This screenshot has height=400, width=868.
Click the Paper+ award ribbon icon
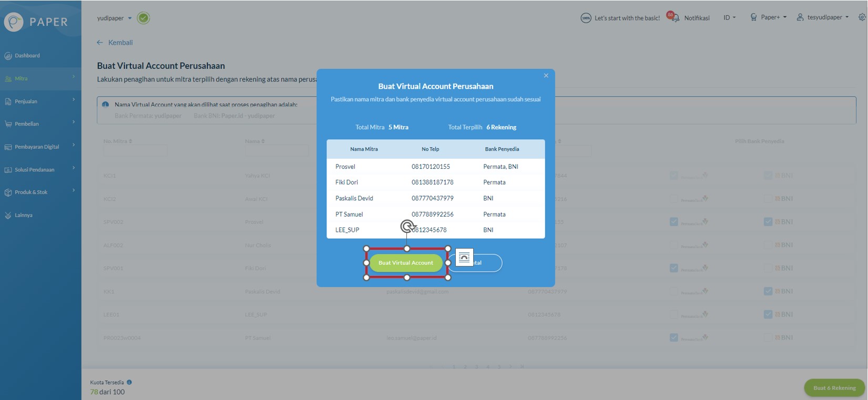[x=753, y=17]
